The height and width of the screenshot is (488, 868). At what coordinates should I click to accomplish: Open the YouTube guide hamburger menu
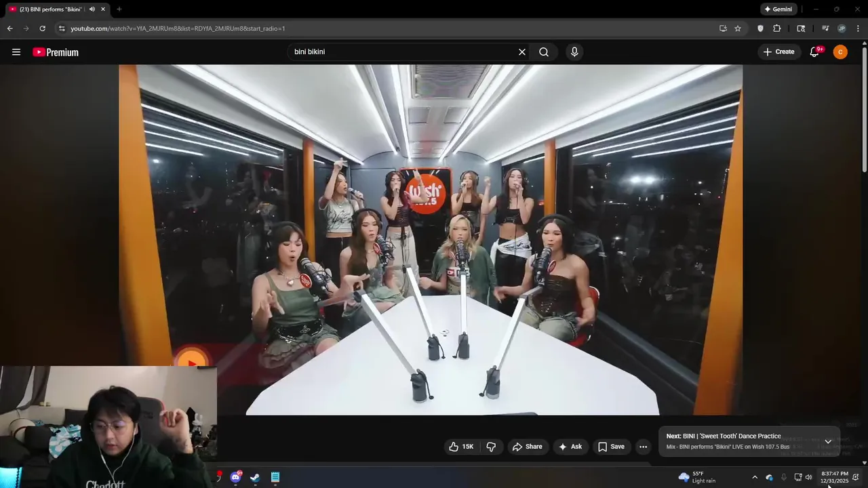coord(16,52)
